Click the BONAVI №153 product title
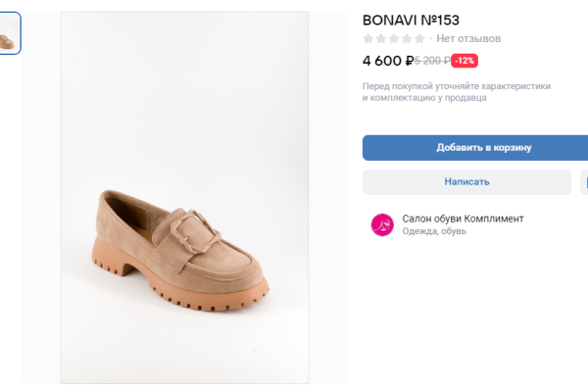588x392 pixels. click(x=411, y=20)
